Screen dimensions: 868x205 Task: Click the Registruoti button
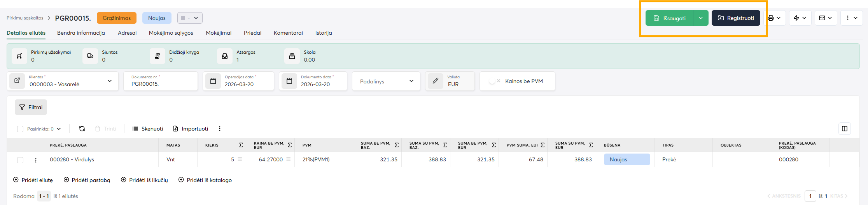tap(736, 18)
